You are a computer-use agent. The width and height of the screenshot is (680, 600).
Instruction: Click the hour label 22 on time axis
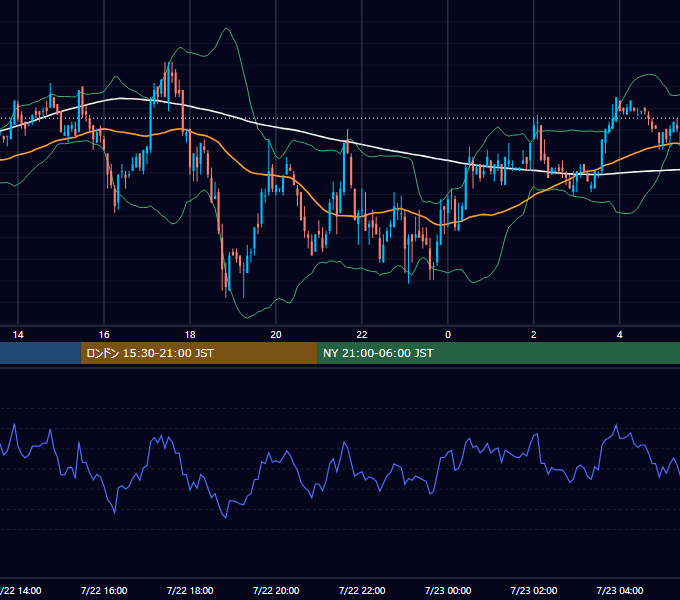click(x=362, y=335)
